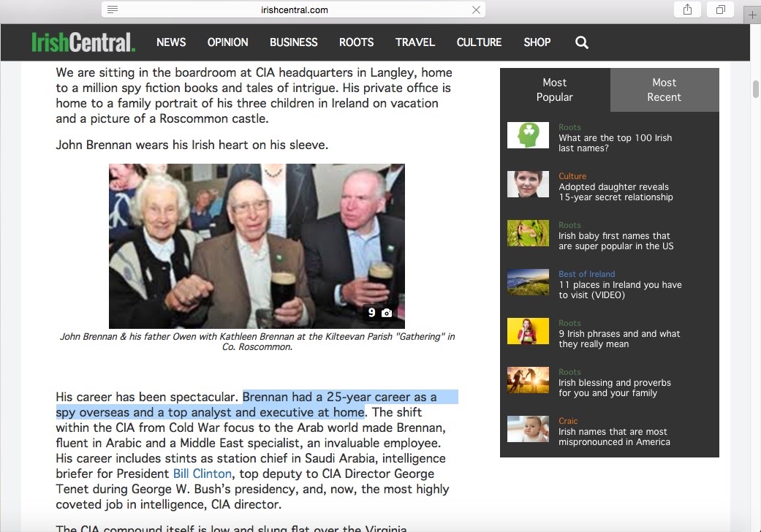
Task: Follow the Bill Clinton link
Action: coord(202,474)
